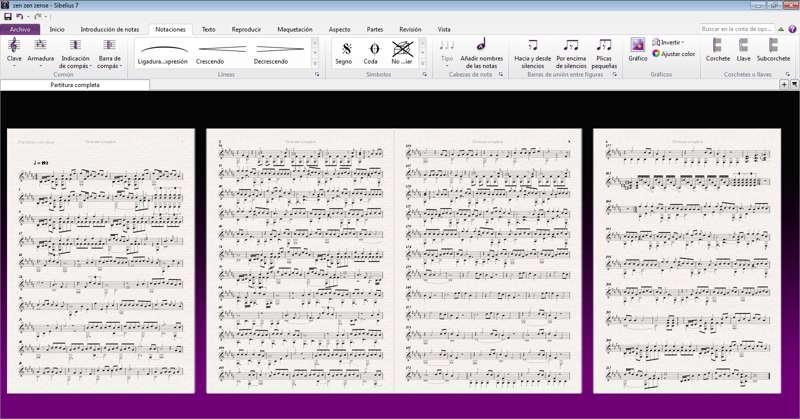Switch to the Revisión tab
Viewport: 800px width, 419px height.
coord(411,30)
